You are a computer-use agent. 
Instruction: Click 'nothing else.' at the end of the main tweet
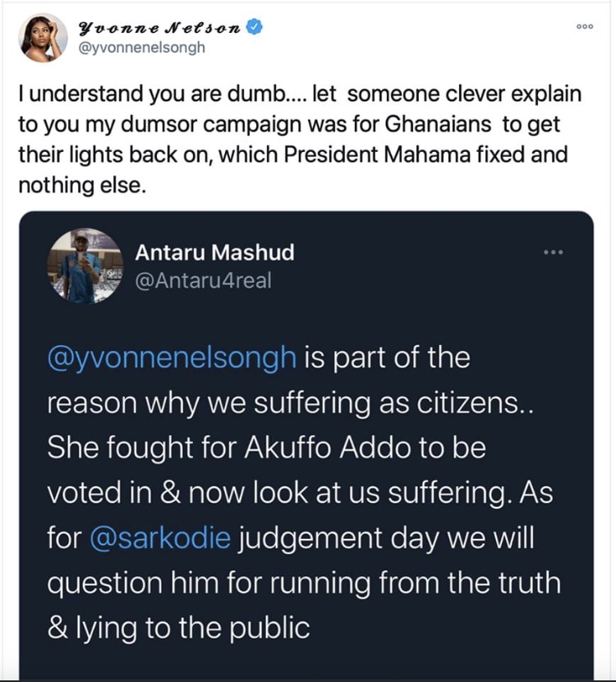click(x=82, y=187)
